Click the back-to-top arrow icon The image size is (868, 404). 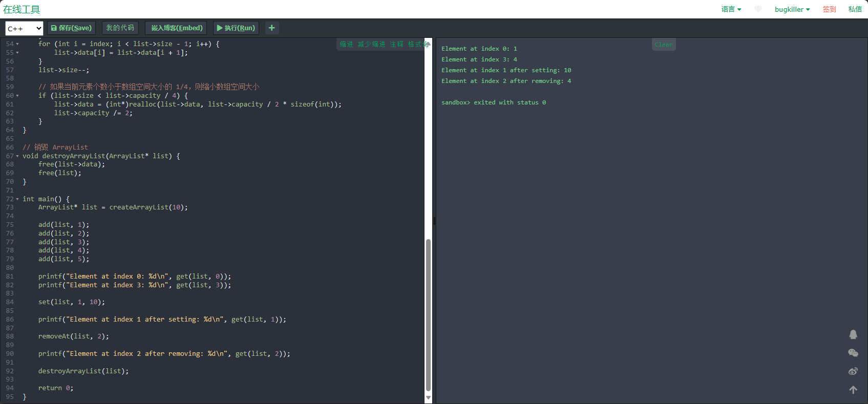pyautogui.click(x=853, y=390)
